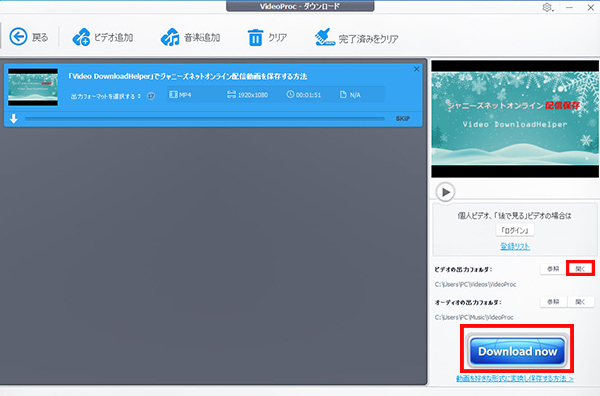This screenshot has height=396, width=600.
Task: Click the format count badge 17
Action: click(x=151, y=96)
